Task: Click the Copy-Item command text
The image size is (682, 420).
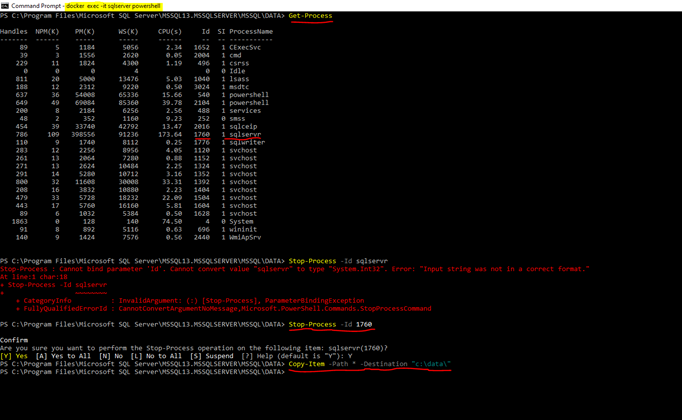Action: point(306,364)
